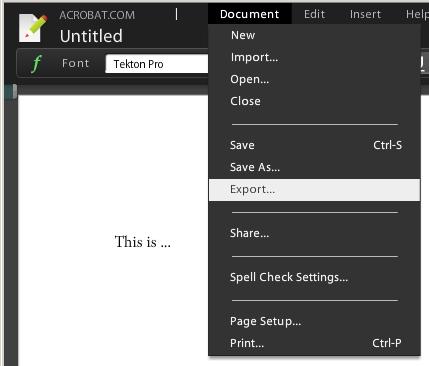
Task: Choose Close in Document menu
Action: click(x=314, y=101)
